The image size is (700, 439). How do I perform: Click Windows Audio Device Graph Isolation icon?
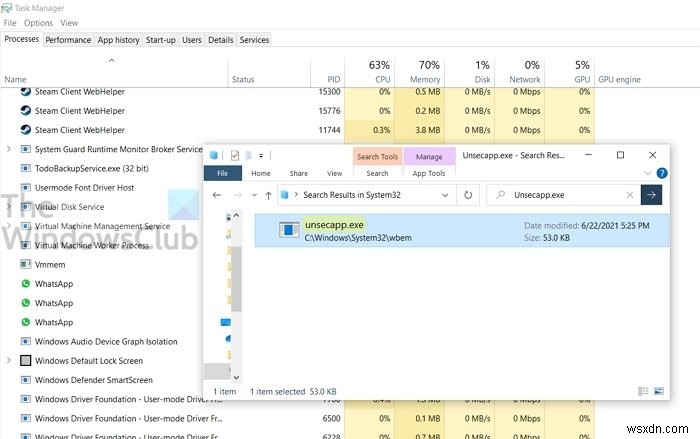pos(25,341)
